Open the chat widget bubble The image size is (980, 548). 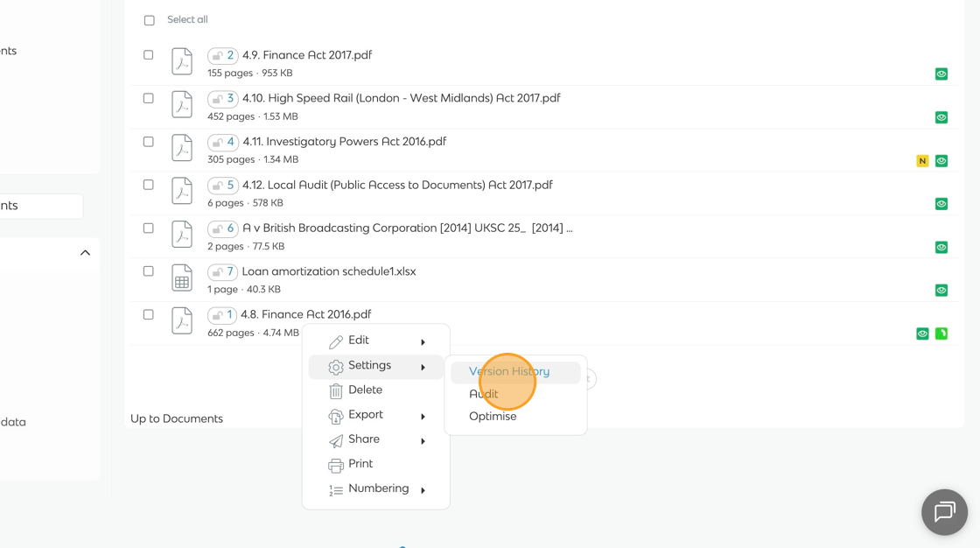coord(944,512)
